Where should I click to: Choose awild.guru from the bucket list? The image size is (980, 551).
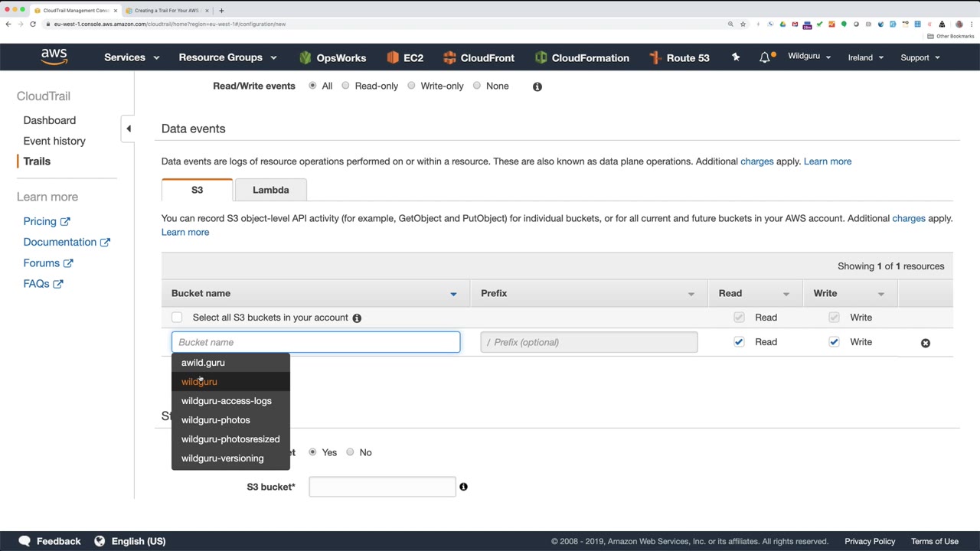pos(230,363)
